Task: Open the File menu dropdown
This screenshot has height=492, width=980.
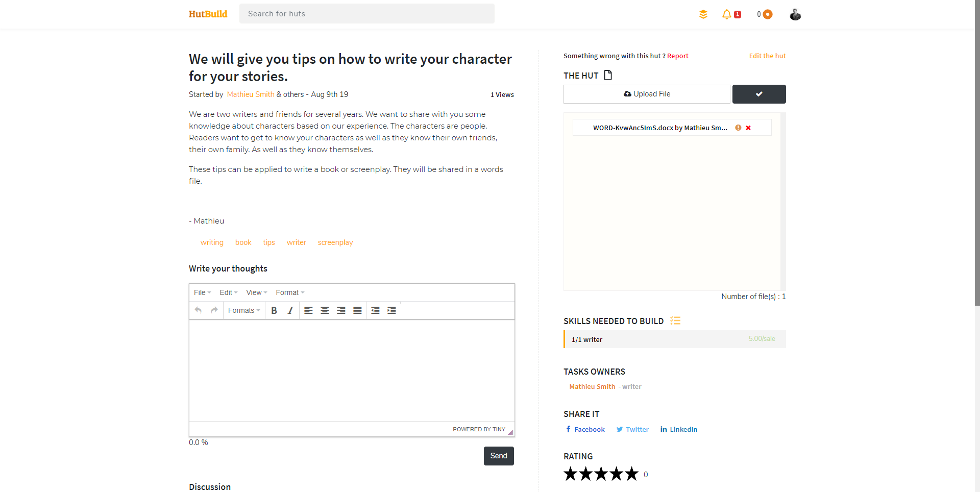Action: point(202,292)
